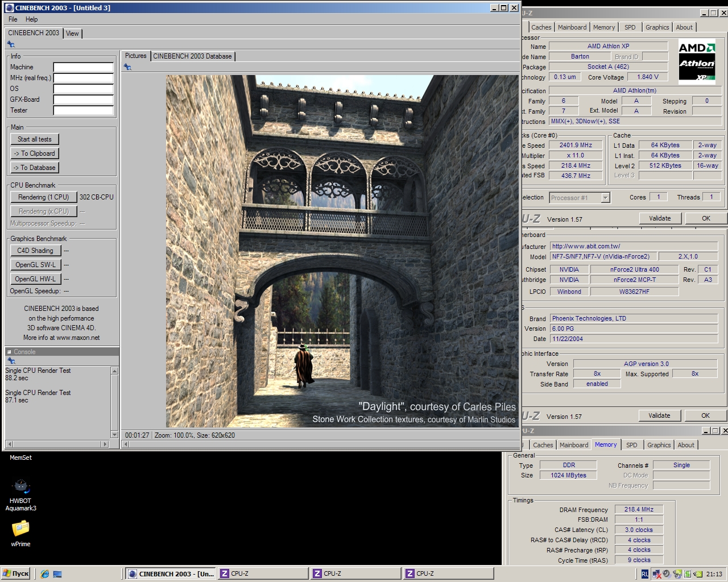Screen dimensions: 728x582
Task: Open the Memory tab in the top CPU-Z window
Action: [603, 27]
